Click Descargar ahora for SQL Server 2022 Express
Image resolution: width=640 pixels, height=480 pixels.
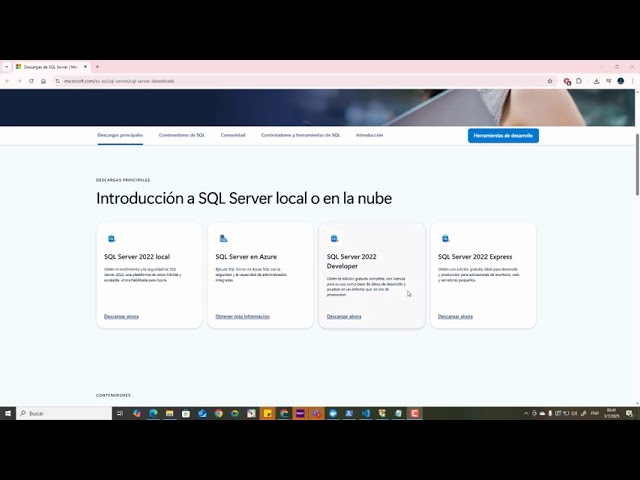point(455,316)
